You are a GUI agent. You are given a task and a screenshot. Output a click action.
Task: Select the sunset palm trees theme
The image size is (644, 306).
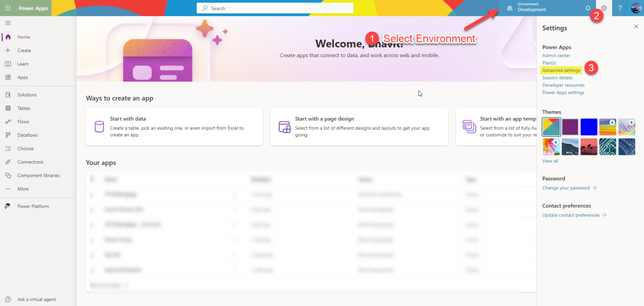click(x=589, y=146)
